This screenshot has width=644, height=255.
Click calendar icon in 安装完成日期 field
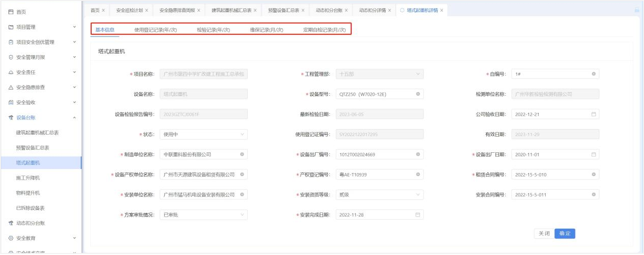pos(418,215)
